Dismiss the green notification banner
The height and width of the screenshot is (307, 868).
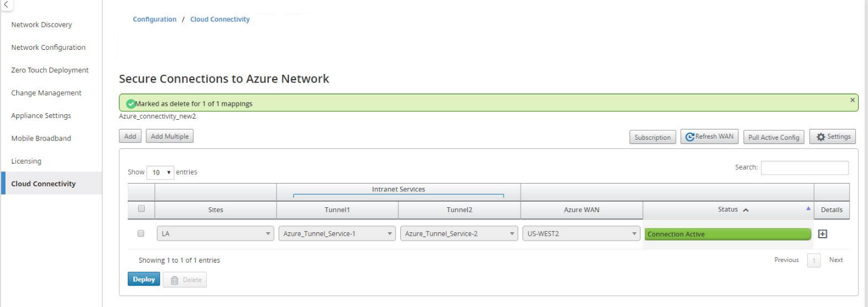[852, 100]
